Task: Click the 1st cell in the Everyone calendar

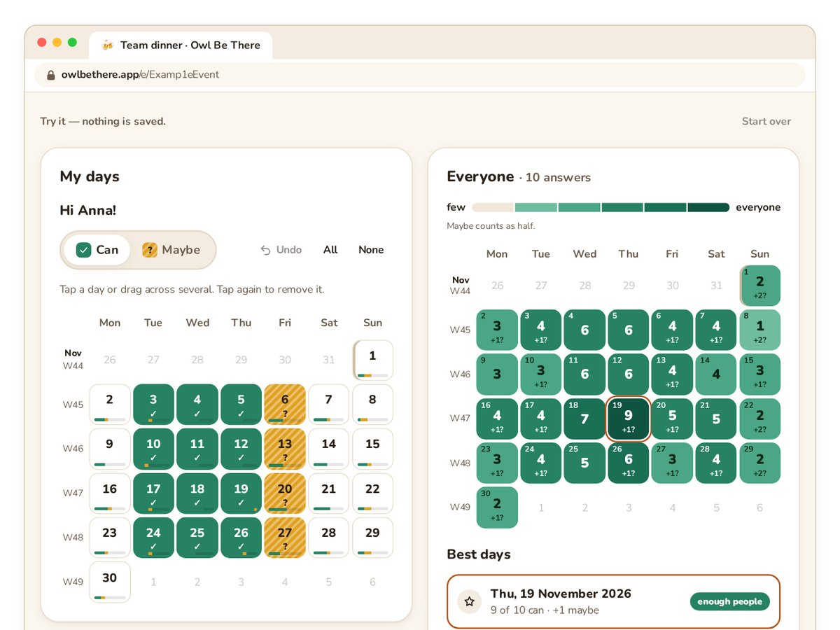Action: click(759, 286)
